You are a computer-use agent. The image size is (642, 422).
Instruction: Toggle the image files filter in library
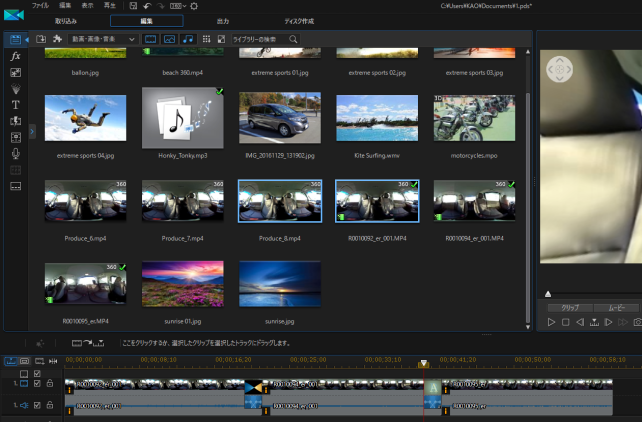pos(170,39)
